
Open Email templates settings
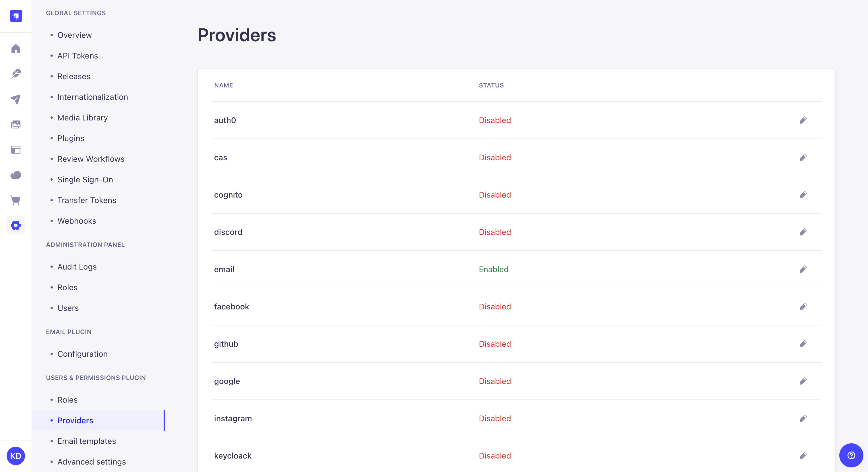[x=86, y=441]
